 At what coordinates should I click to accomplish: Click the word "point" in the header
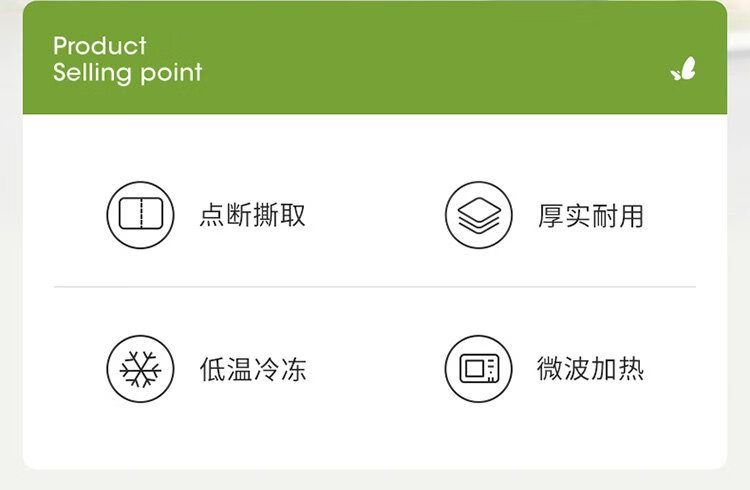click(171, 73)
